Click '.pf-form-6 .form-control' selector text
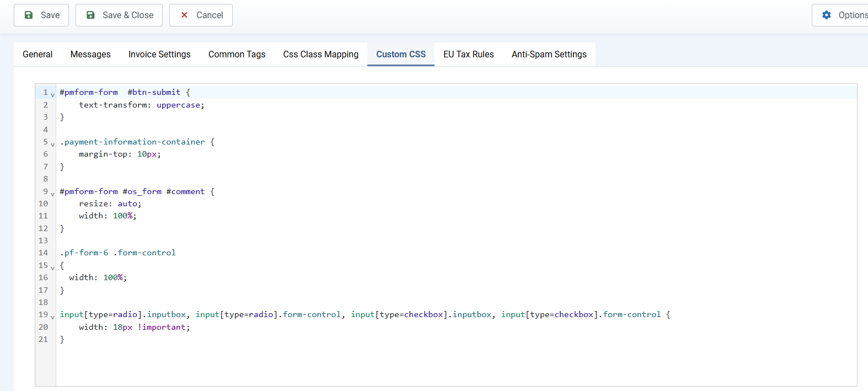Image resolution: width=868 pixels, height=391 pixels. (x=118, y=253)
